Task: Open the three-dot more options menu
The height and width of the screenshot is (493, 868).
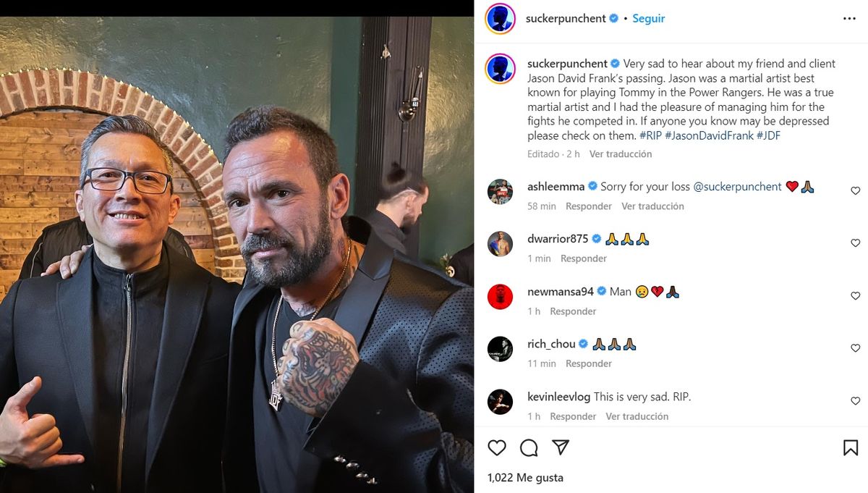Action: pyautogui.click(x=849, y=19)
